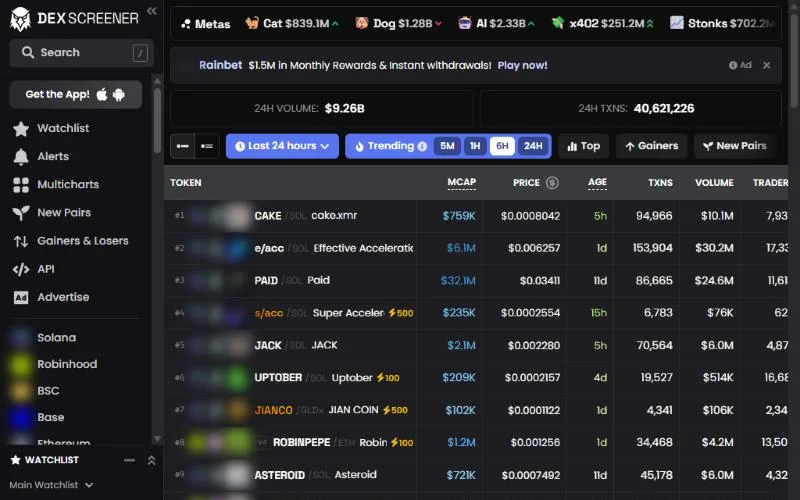Close the Rainbet ad banner
The height and width of the screenshot is (500, 800).
coord(766,65)
